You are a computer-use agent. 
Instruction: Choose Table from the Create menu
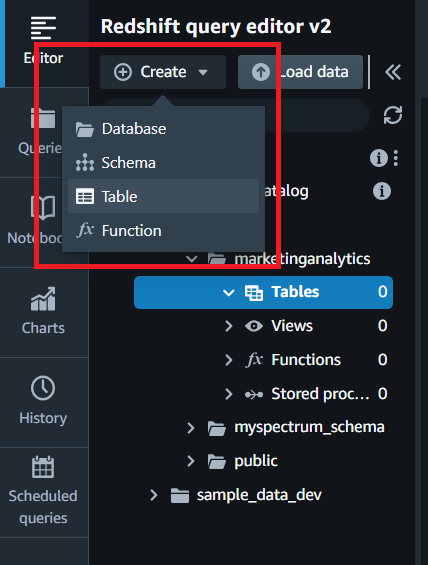[164, 196]
